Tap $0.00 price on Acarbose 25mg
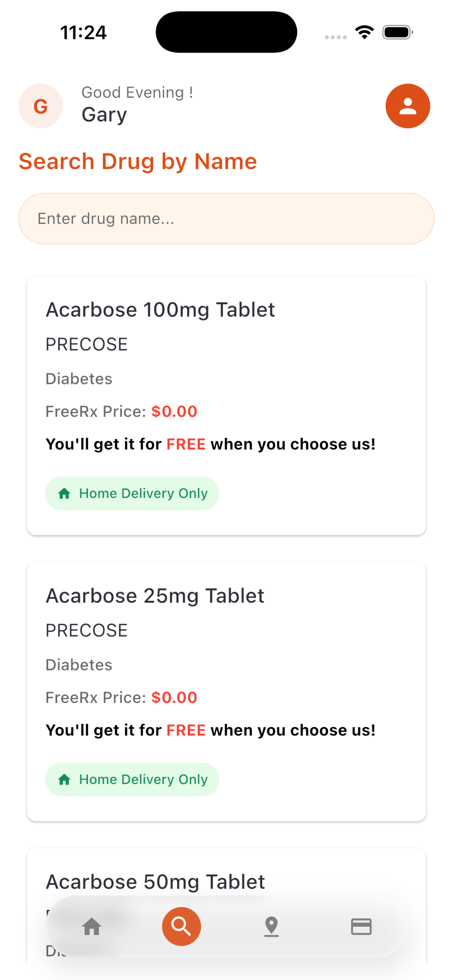The height and width of the screenshot is (980, 453). (174, 698)
